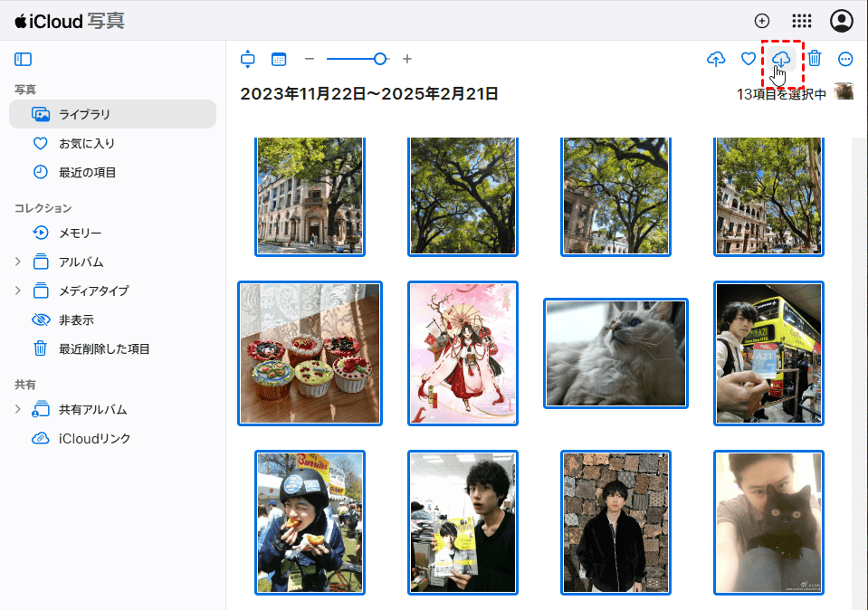Image resolution: width=868 pixels, height=610 pixels.
Task: Click the plus add button in header
Action: point(762,21)
